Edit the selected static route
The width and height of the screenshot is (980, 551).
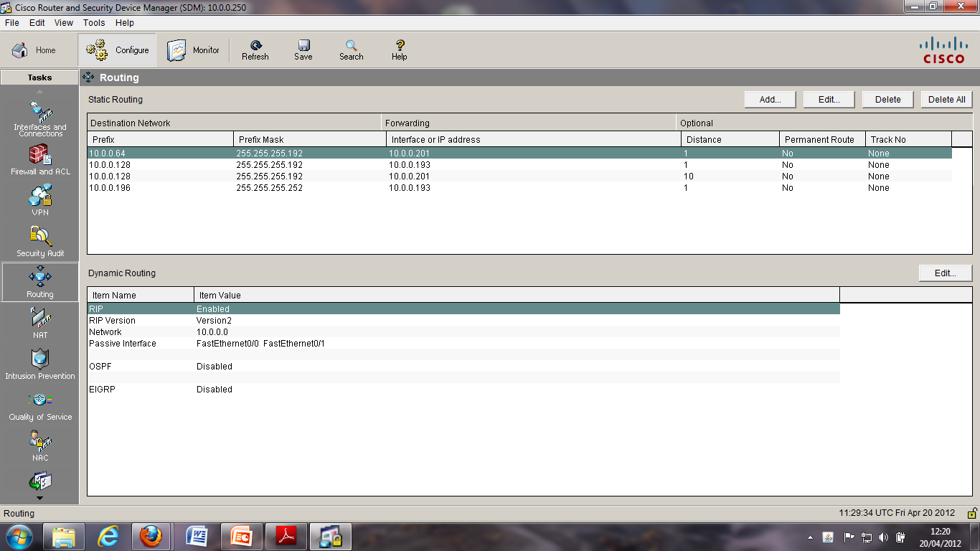click(829, 100)
